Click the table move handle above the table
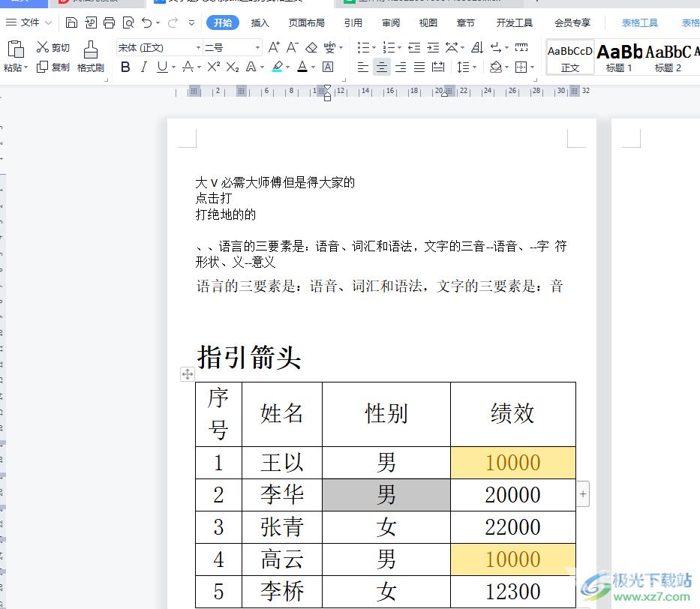This screenshot has height=609, width=700. (x=188, y=374)
